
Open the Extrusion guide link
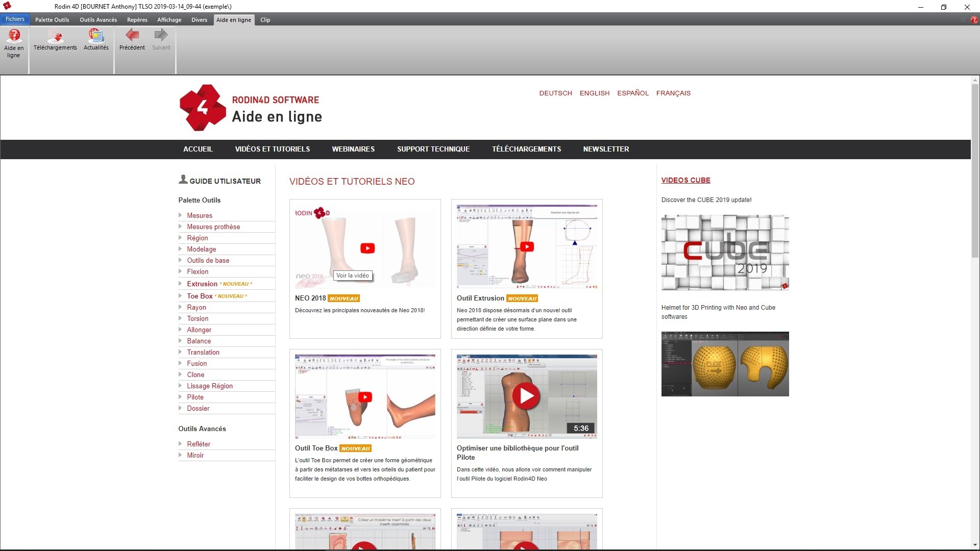click(202, 284)
